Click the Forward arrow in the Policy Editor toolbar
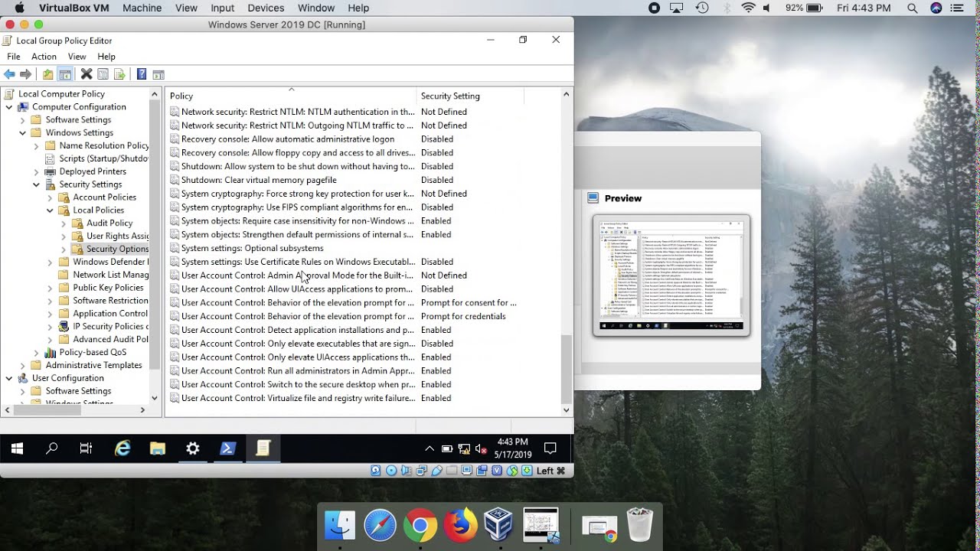 pyautogui.click(x=26, y=74)
